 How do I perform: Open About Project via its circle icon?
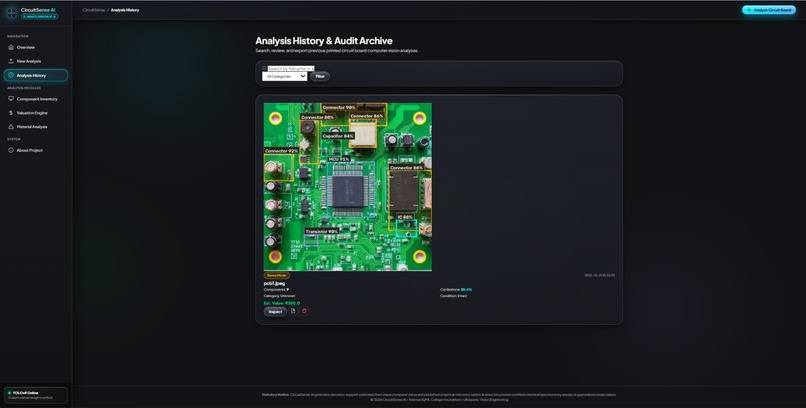(11, 150)
